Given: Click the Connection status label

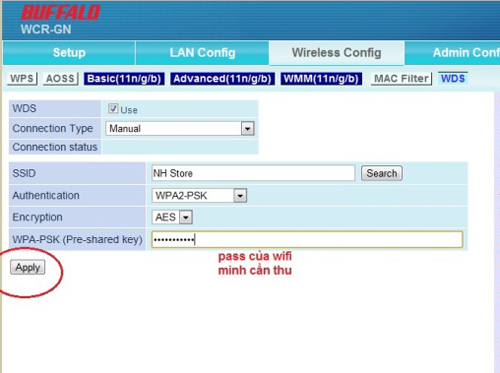Looking at the screenshot, I should 55,147.
